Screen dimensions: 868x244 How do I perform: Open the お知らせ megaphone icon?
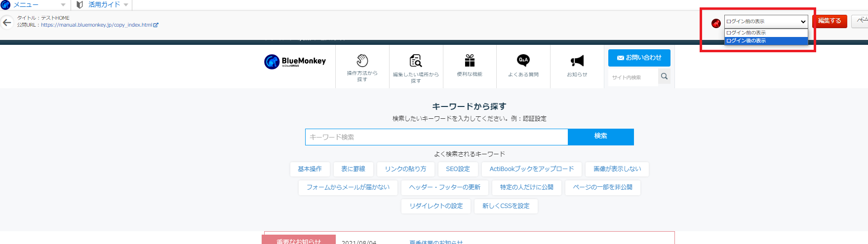pyautogui.click(x=577, y=61)
